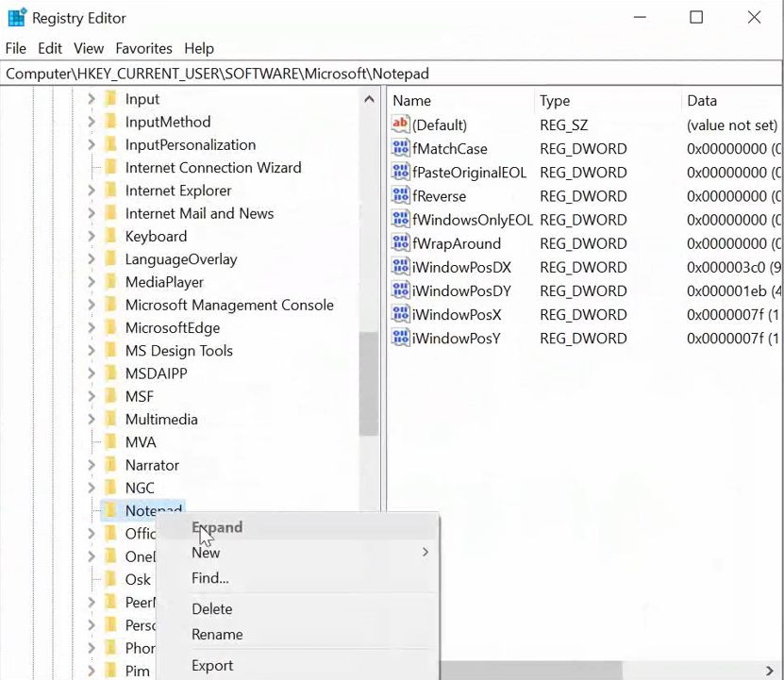Click the Keyboard folder icon
Screen dimensions: 784x680
coord(110,237)
